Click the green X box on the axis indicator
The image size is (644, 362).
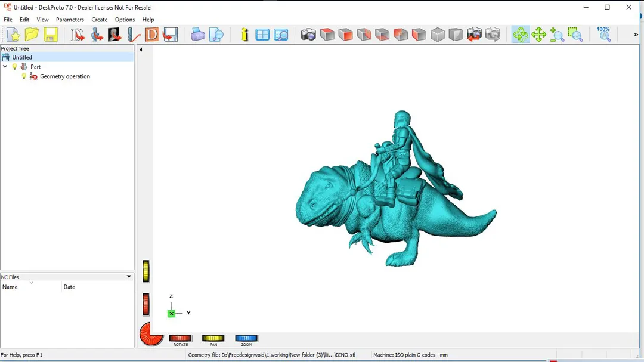click(171, 314)
